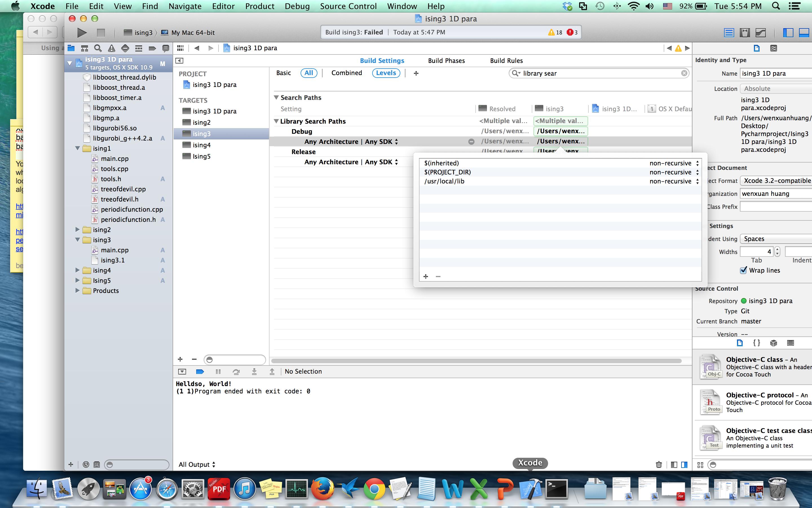Open the Quick Help inspector
Screen dimensions: 812x508
tap(773, 48)
